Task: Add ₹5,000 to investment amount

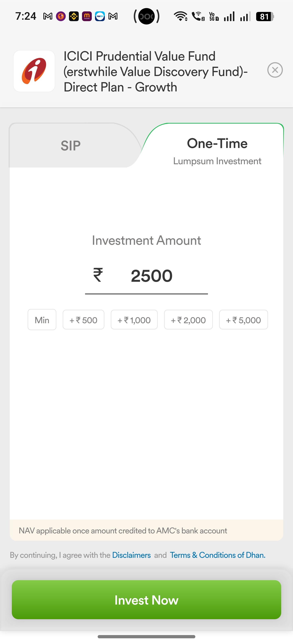Action: 243,320
